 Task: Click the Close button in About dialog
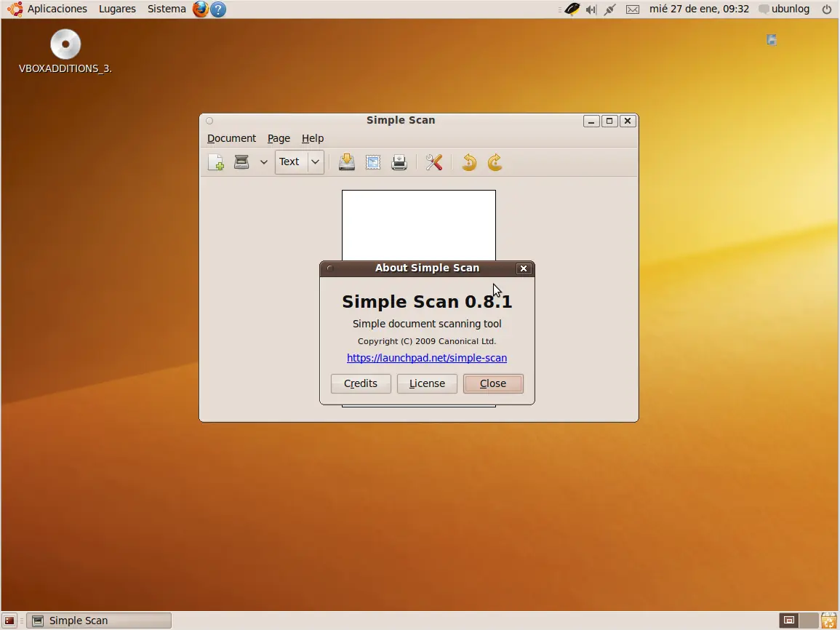(493, 383)
